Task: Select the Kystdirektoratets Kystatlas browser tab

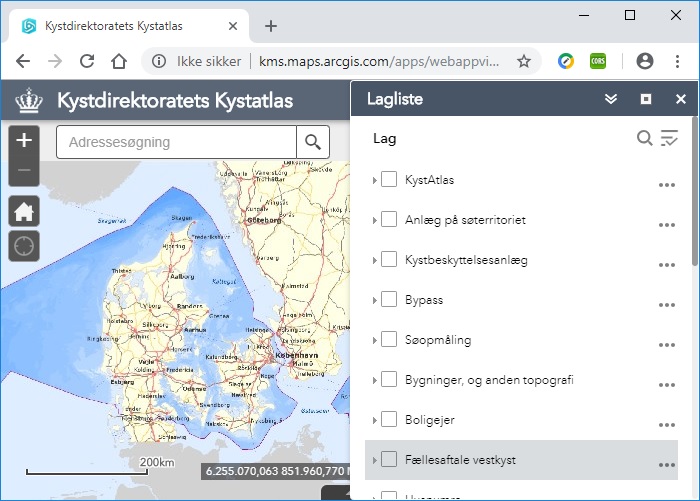Action: [129, 26]
